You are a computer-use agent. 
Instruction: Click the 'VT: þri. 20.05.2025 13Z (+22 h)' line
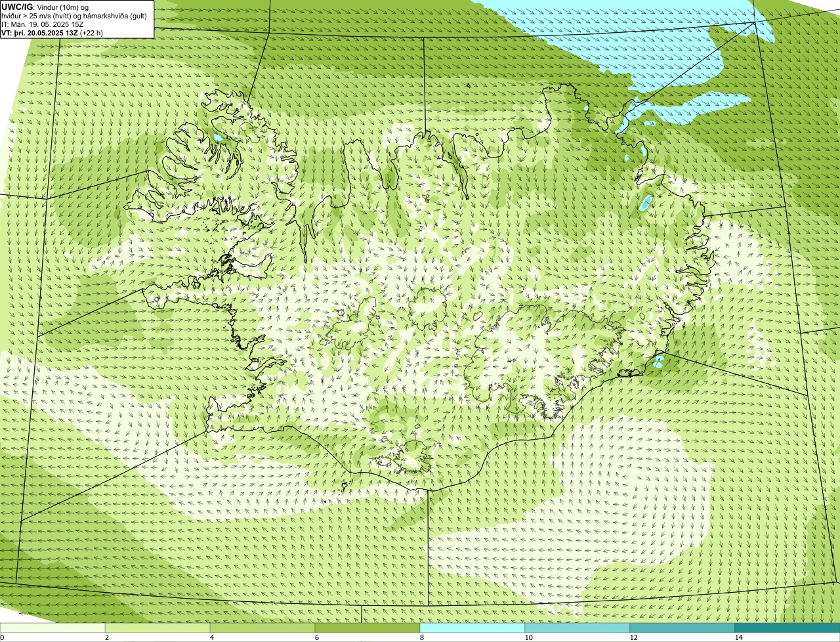point(52,32)
